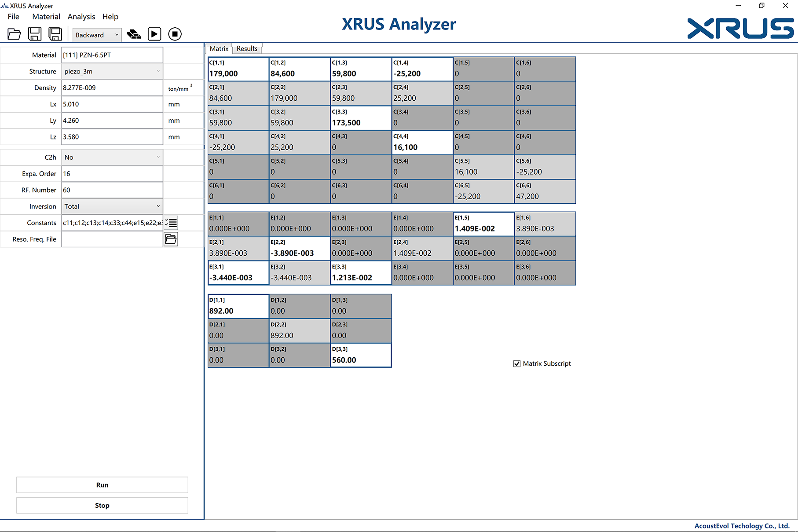The image size is (798, 532).
Task: Click the Lx dimension field
Action: 112,104
